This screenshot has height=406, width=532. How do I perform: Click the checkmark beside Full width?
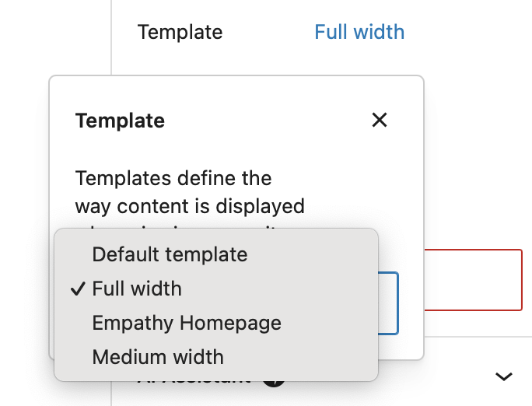(77, 289)
